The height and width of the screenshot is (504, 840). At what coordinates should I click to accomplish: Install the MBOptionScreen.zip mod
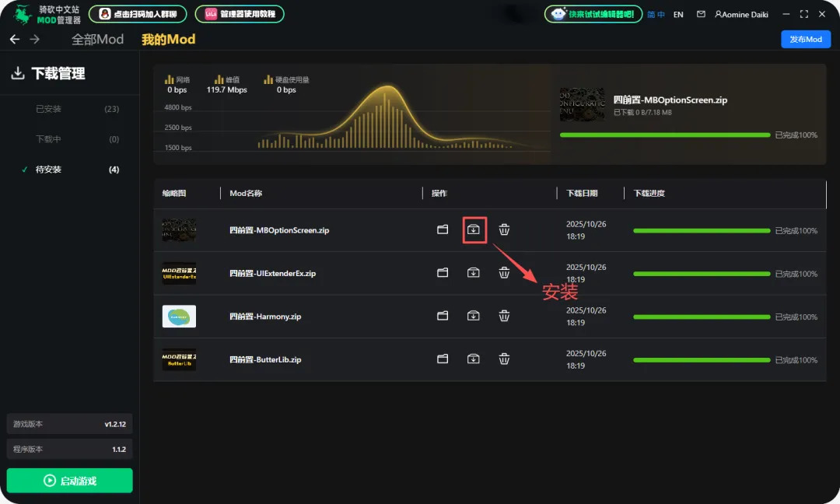coord(474,229)
